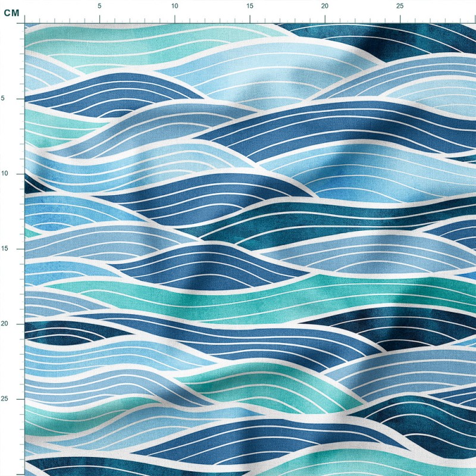Click the 25 label on the vertical ruler
The image size is (476, 476).
[4, 399]
